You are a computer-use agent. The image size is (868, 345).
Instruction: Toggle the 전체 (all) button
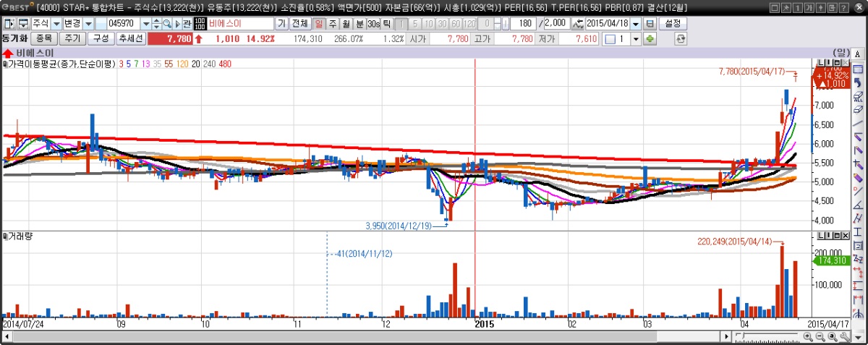click(300, 24)
